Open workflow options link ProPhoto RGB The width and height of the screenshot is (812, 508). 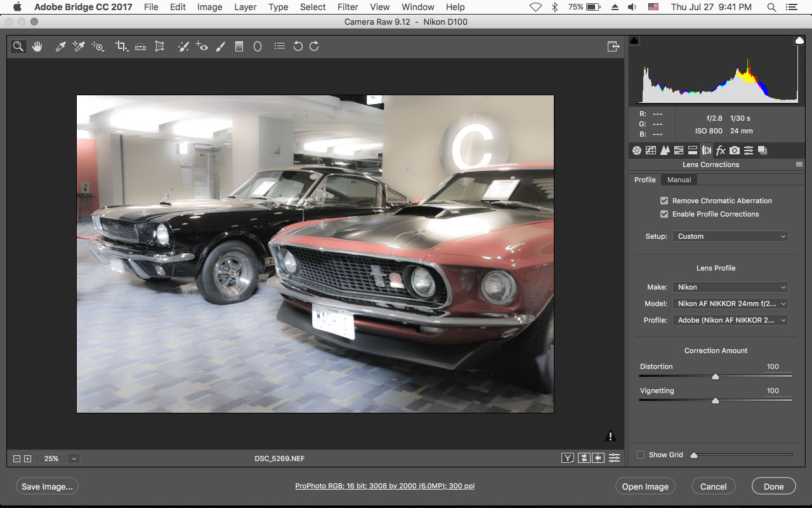tap(385, 486)
